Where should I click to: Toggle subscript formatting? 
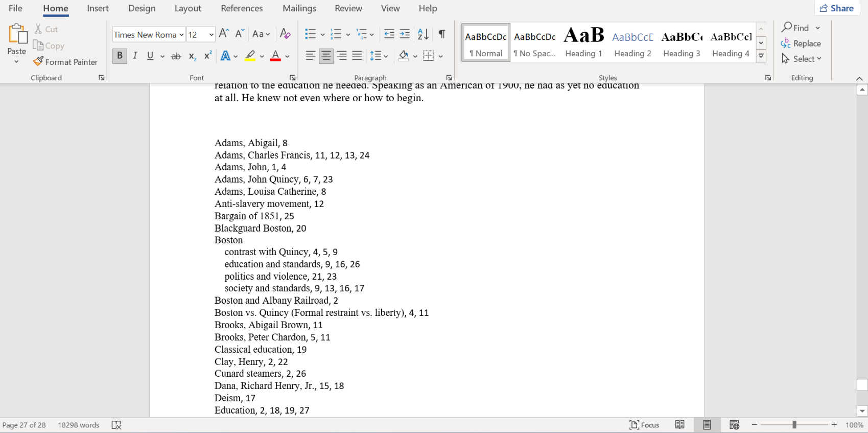coord(193,56)
